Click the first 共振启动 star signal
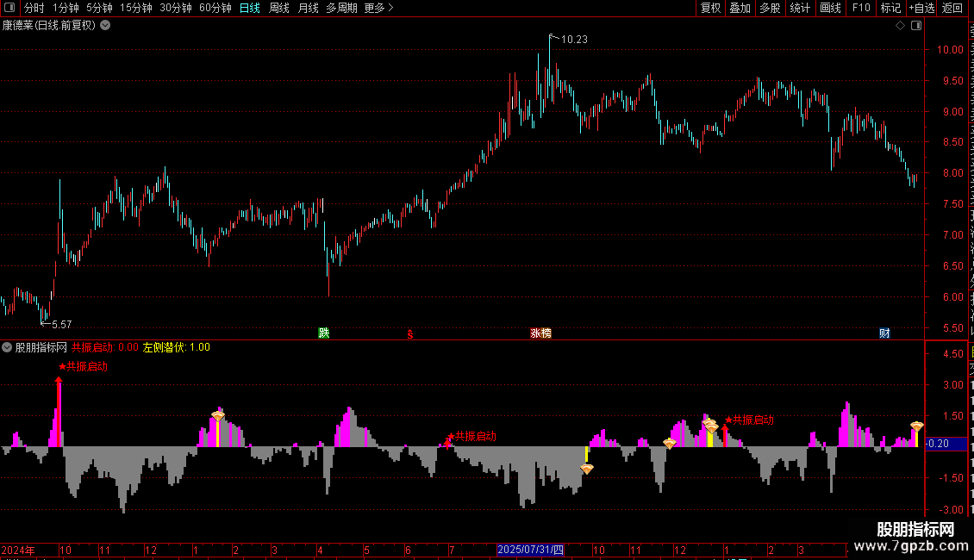 (x=84, y=367)
